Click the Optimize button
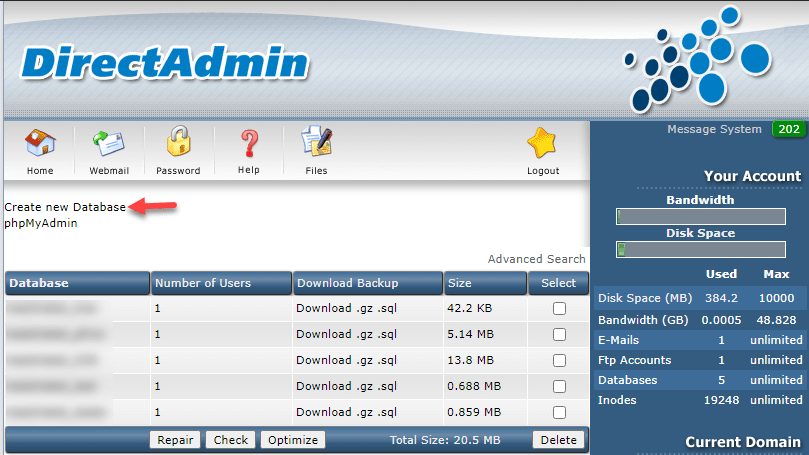 click(x=293, y=440)
